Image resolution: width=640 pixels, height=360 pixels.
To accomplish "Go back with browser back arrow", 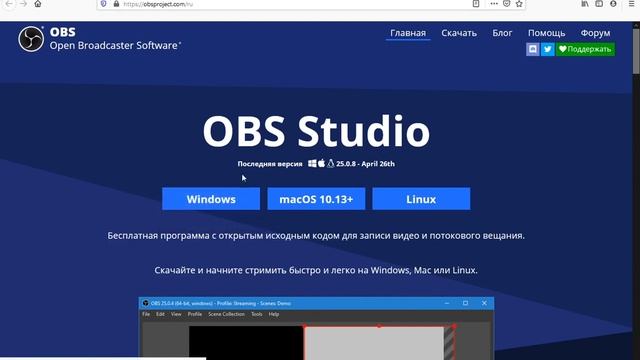I will [9, 4].
